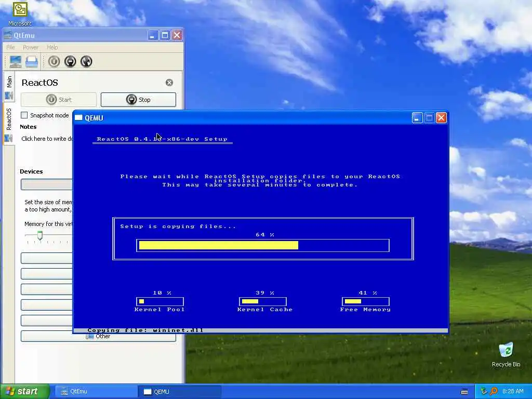This screenshot has width=532, height=399.
Task: Close the ReactOS machine tab with the round X icon
Action: [169, 83]
